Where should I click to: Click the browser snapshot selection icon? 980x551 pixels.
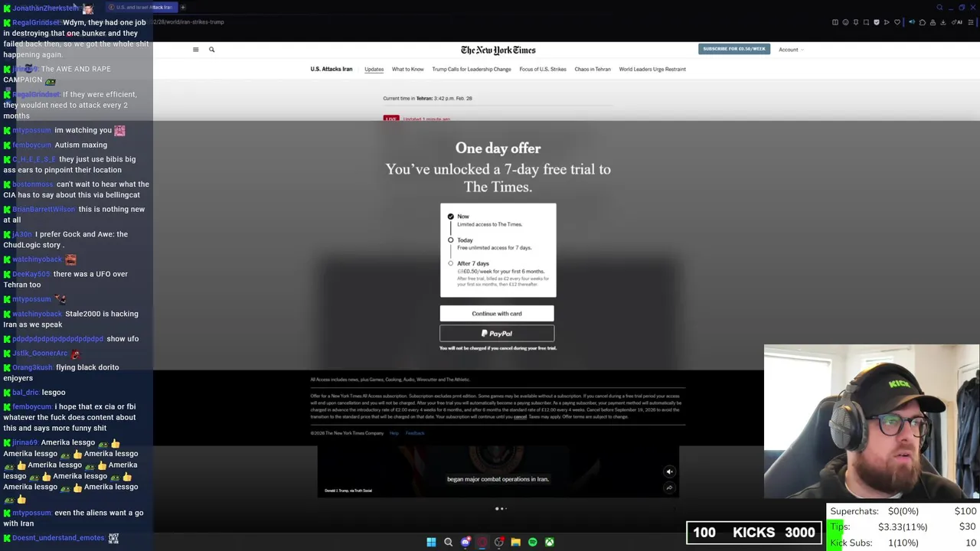[866, 22]
